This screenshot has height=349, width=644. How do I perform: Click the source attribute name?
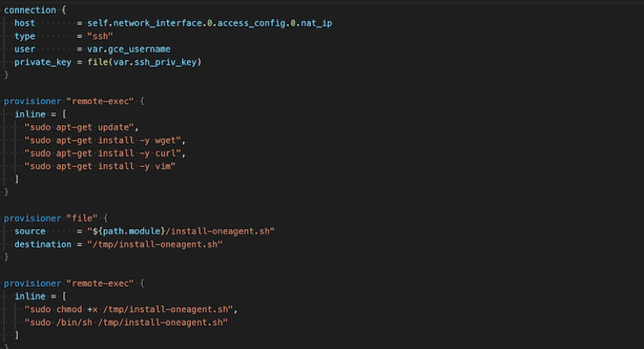[x=30, y=232]
